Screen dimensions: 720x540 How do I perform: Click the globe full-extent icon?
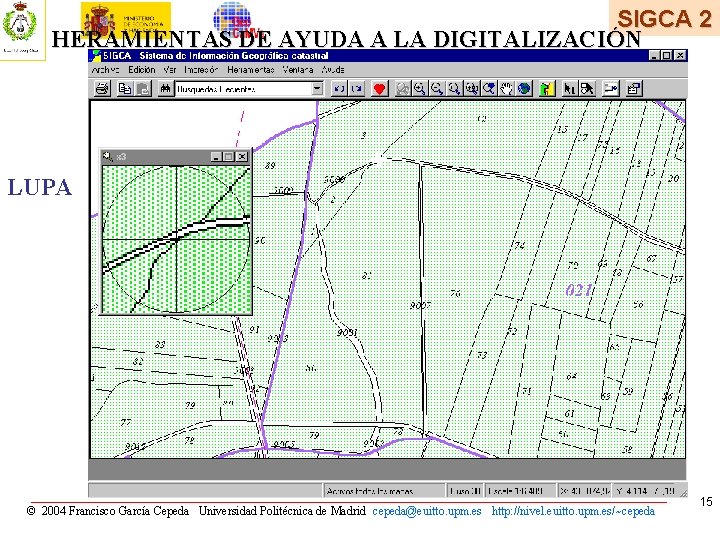click(x=524, y=88)
